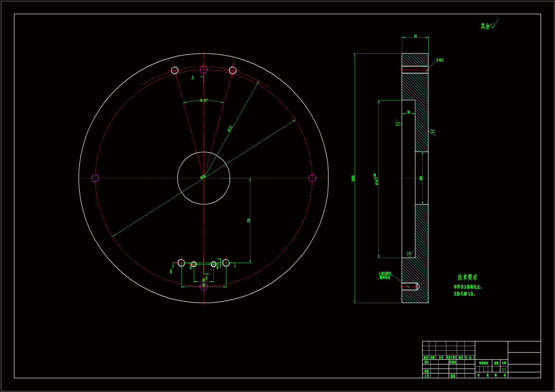Click the 设计 cell in title block
This screenshot has width=555, height=392.
426,362
